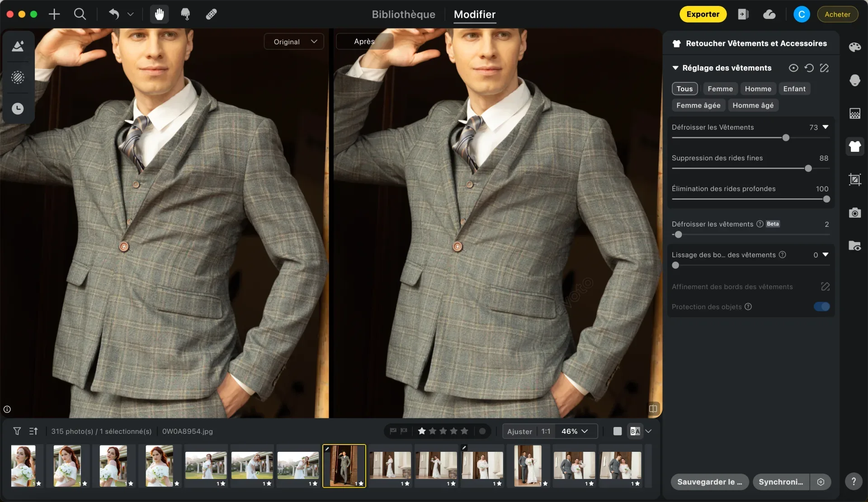The image size is (868, 502).
Task: Toggle Protection des objets switch
Action: pos(821,307)
